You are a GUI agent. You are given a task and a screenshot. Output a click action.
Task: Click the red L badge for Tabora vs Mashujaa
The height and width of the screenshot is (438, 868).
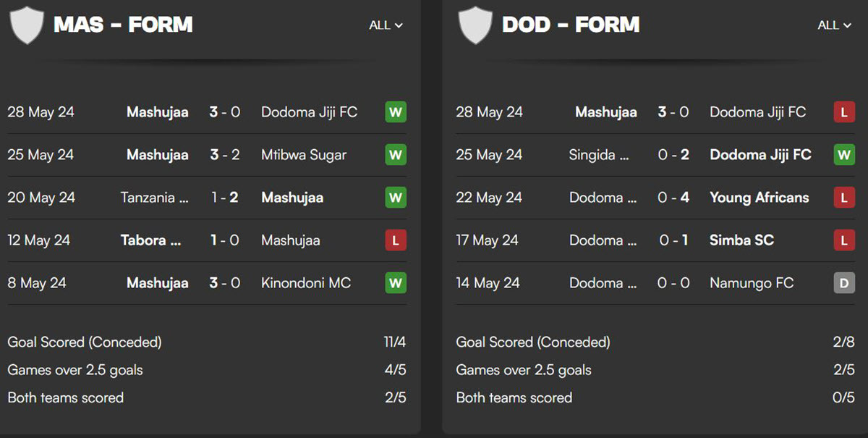[396, 240]
